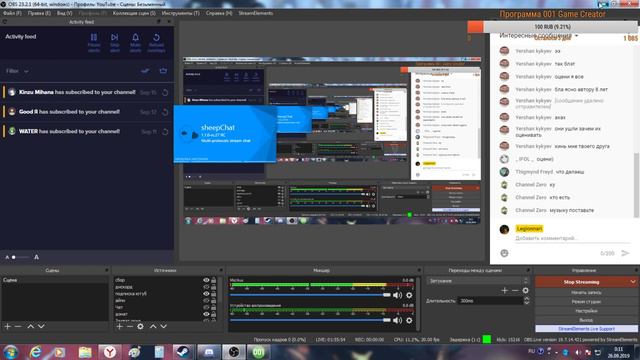
Task: Start recording with second control button
Action: pyautogui.click(x=586, y=293)
